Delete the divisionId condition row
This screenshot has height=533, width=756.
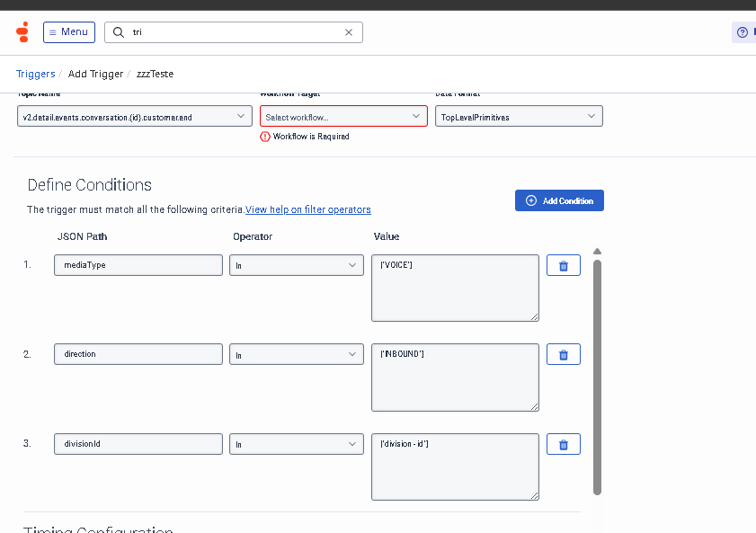pyautogui.click(x=564, y=444)
